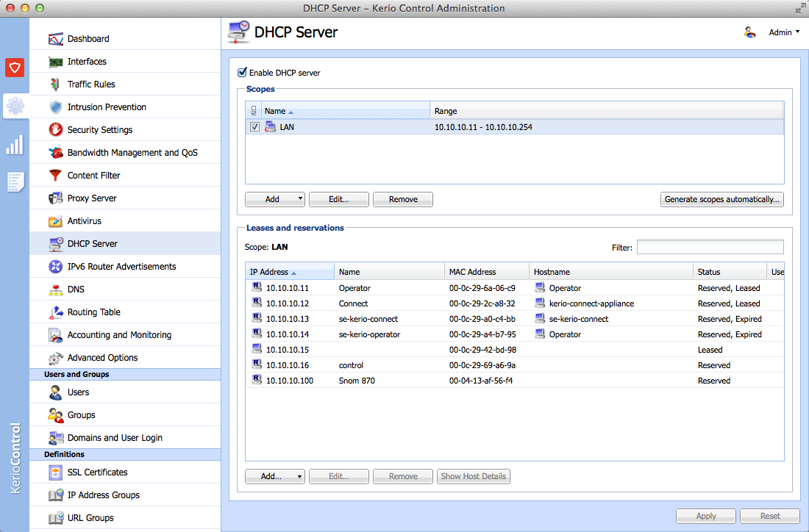Select DHCP Server in the sidebar
This screenshot has width=809, height=532.
point(125,243)
